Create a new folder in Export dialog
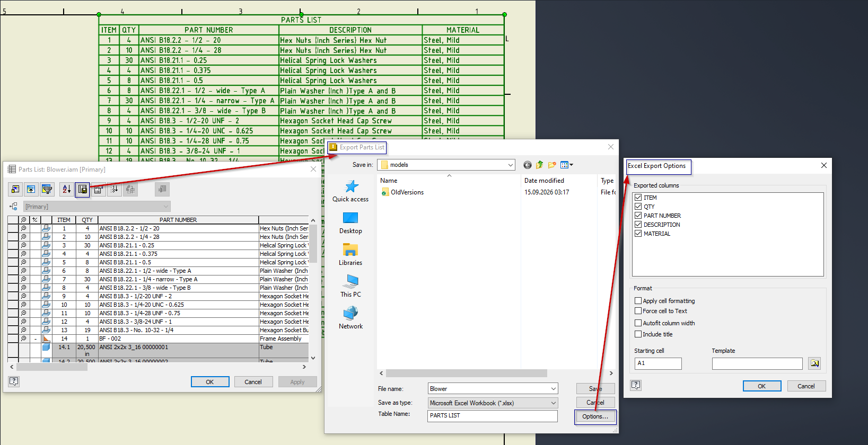This screenshot has width=868, height=445. (x=552, y=165)
